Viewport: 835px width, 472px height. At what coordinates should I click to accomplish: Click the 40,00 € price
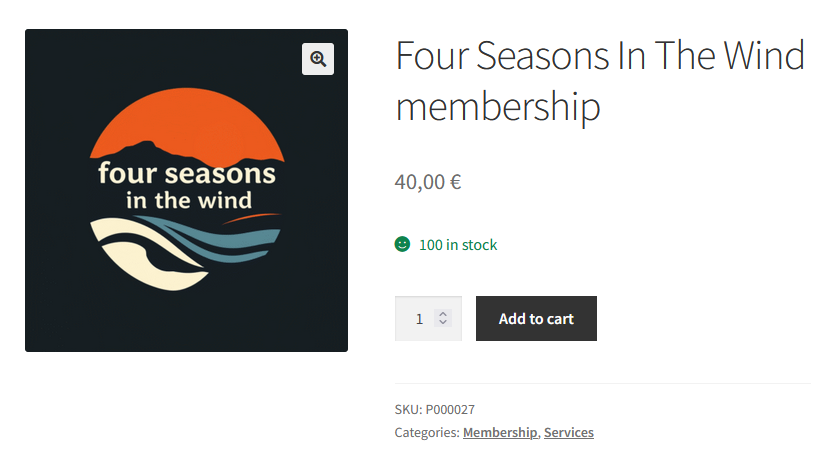(x=428, y=182)
